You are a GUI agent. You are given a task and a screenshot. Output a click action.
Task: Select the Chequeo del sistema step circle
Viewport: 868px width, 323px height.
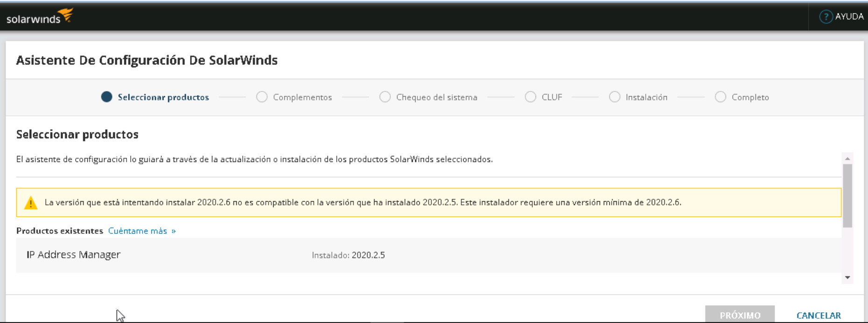(385, 97)
